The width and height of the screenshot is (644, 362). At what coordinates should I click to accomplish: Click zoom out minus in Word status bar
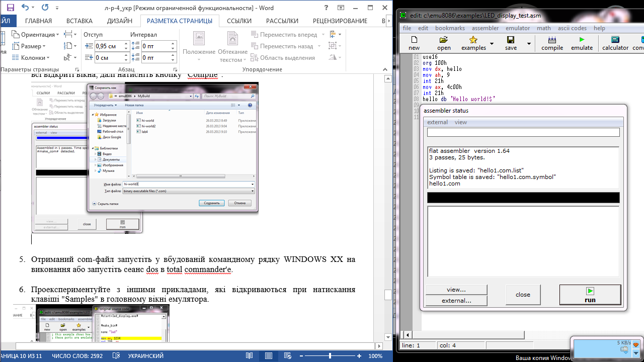point(301,356)
